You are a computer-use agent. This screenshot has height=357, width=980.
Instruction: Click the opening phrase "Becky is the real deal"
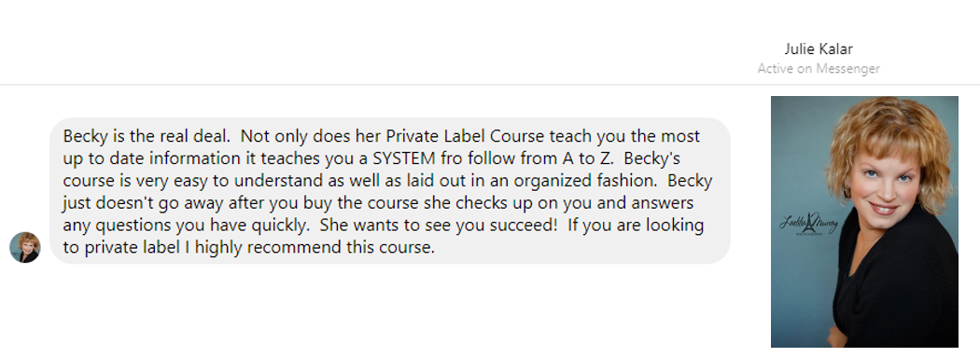point(147,136)
